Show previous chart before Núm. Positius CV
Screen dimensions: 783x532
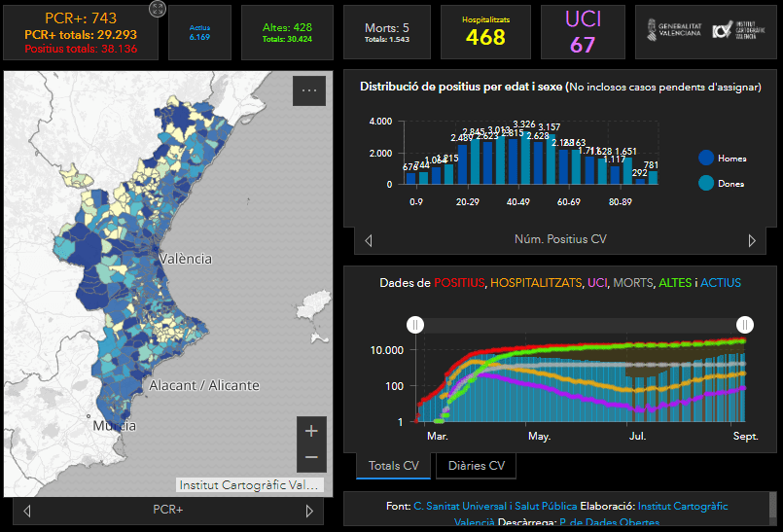(x=369, y=240)
